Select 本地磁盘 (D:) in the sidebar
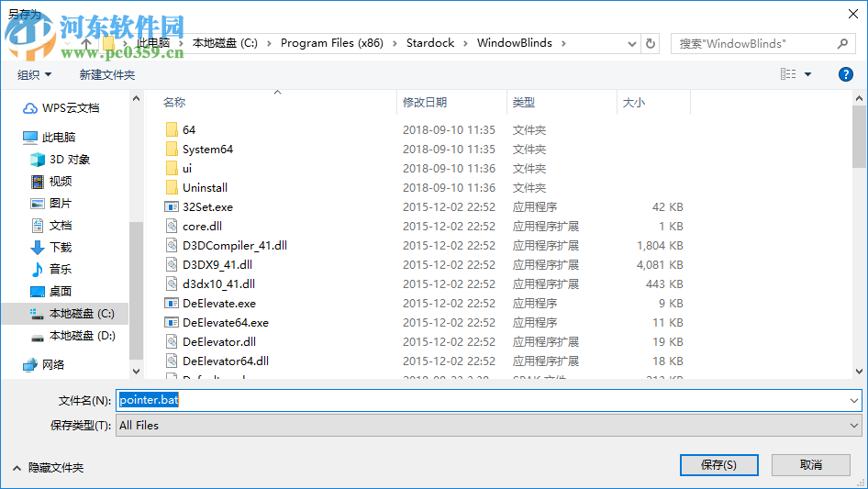 pos(72,336)
